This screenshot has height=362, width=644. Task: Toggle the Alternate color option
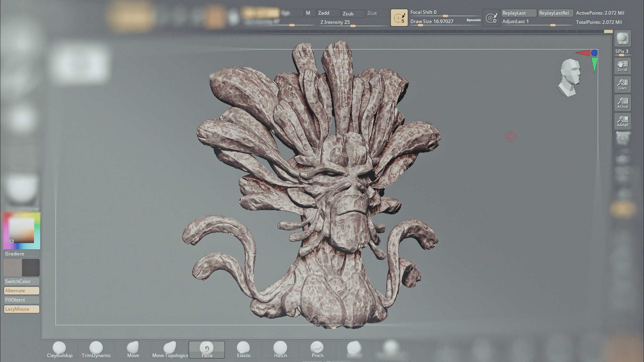click(x=21, y=291)
